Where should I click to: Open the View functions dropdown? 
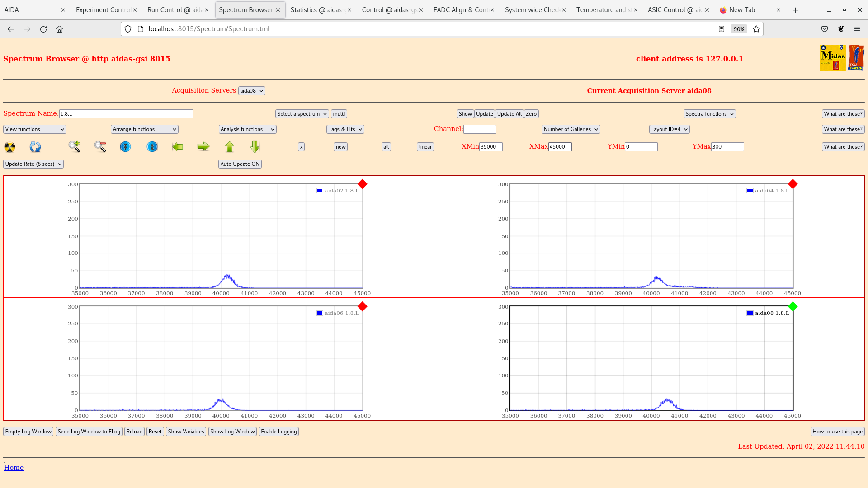35,129
